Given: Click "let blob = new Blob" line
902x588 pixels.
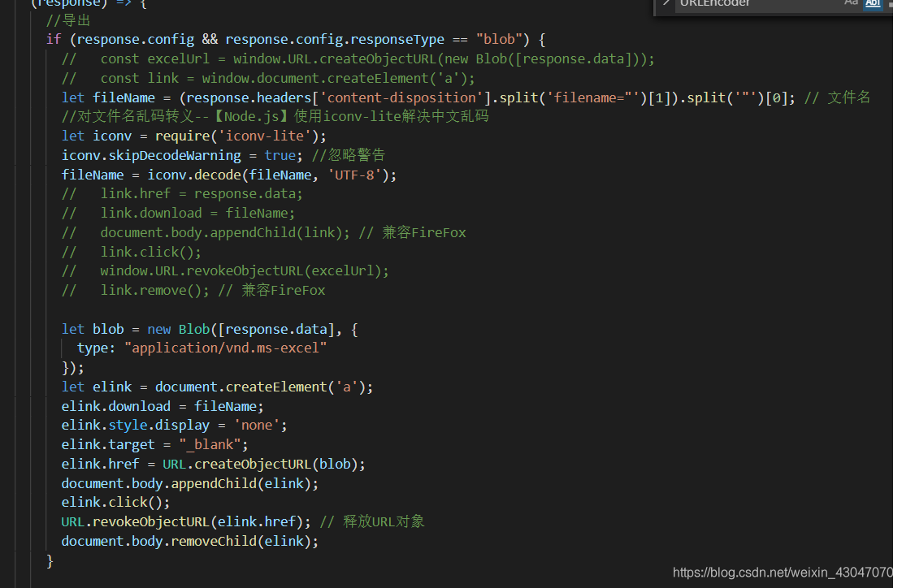Looking at the screenshot, I should (210, 330).
